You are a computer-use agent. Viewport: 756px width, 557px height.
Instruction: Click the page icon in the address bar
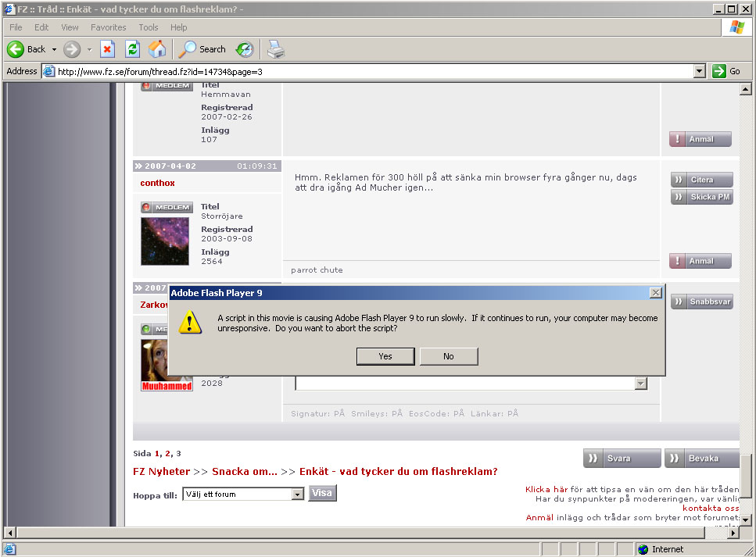tap(48, 72)
